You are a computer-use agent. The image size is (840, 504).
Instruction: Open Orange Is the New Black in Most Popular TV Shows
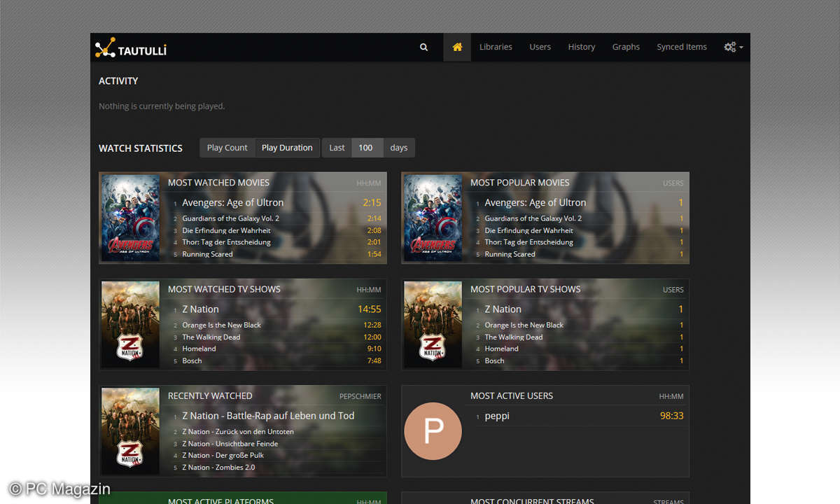pyautogui.click(x=524, y=325)
